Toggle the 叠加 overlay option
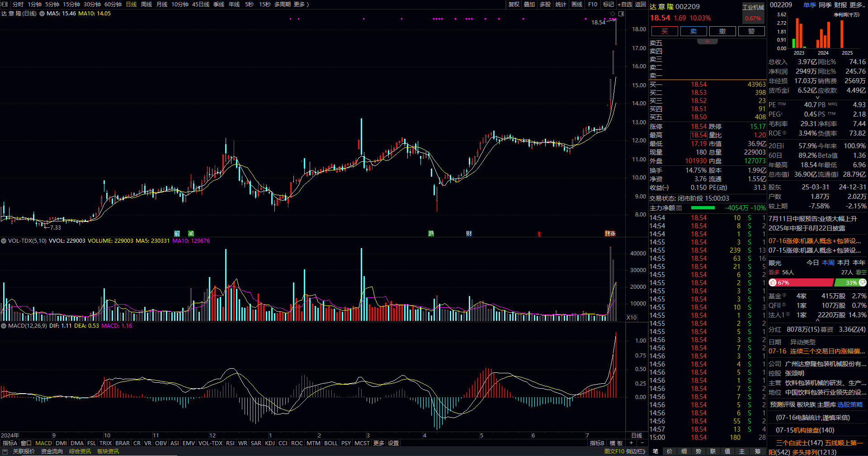The height and width of the screenshot is (456, 868). [529, 4]
